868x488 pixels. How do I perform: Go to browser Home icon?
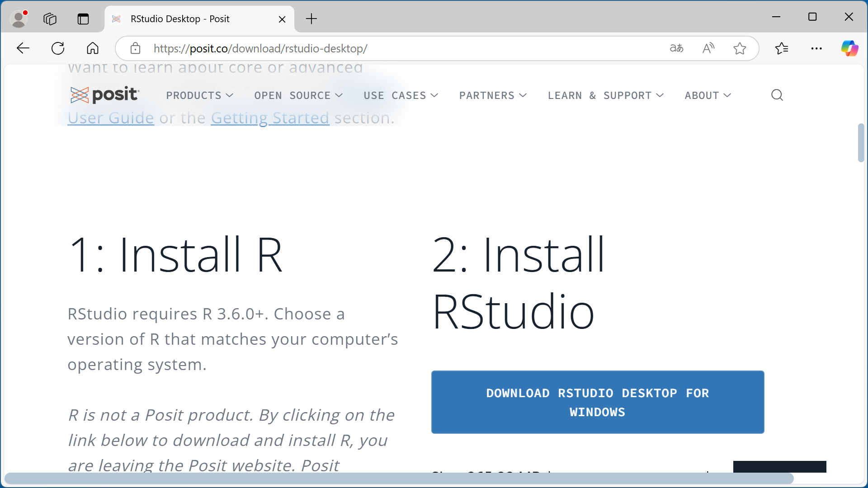pos(93,48)
